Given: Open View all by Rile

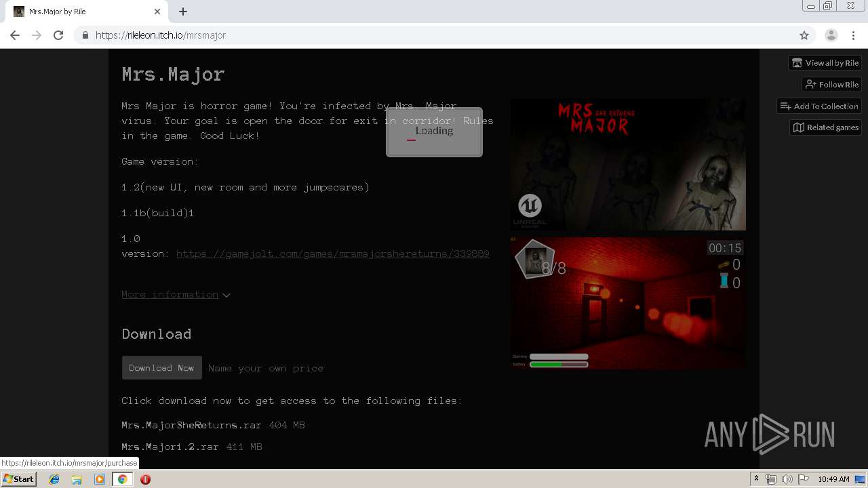Looking at the screenshot, I should [x=825, y=63].
